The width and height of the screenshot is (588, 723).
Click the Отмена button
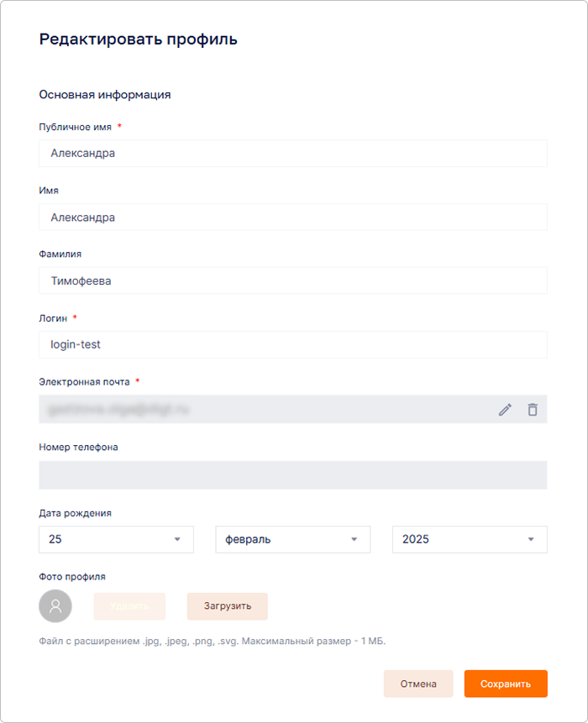418,684
